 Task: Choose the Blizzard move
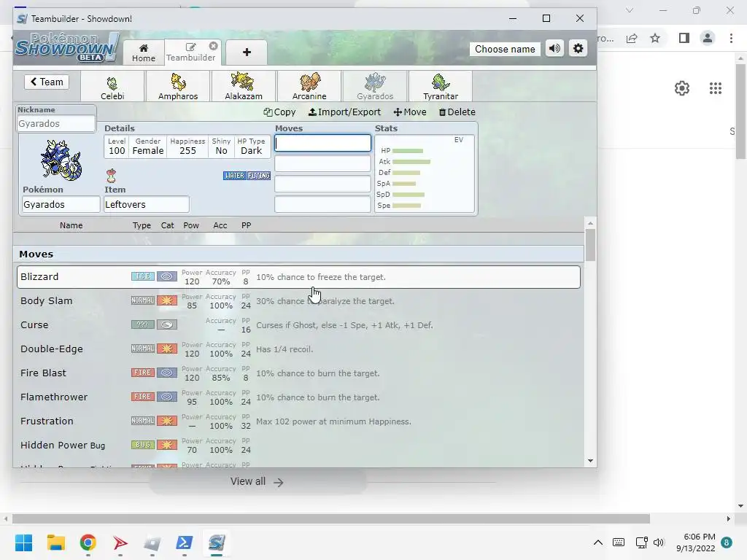tap(298, 276)
